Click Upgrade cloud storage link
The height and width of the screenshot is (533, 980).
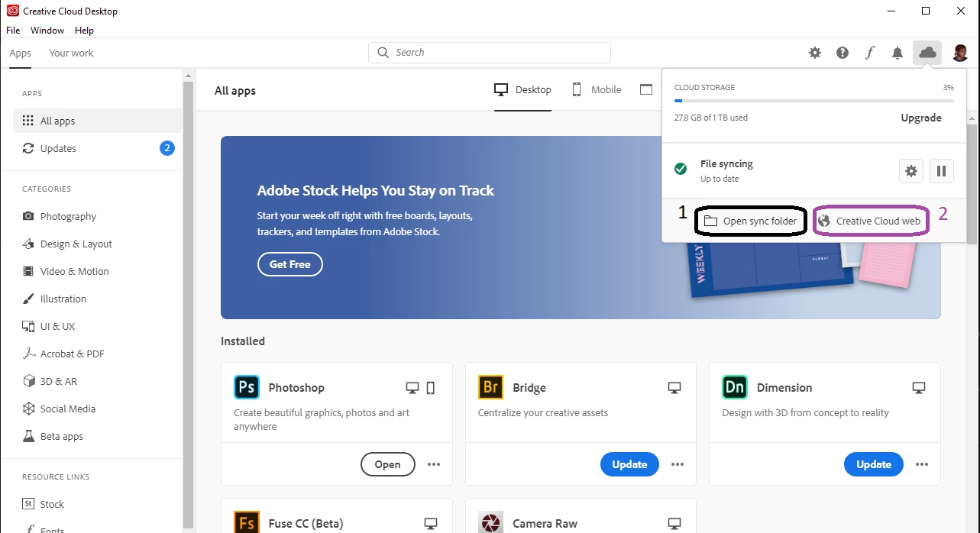(x=921, y=118)
